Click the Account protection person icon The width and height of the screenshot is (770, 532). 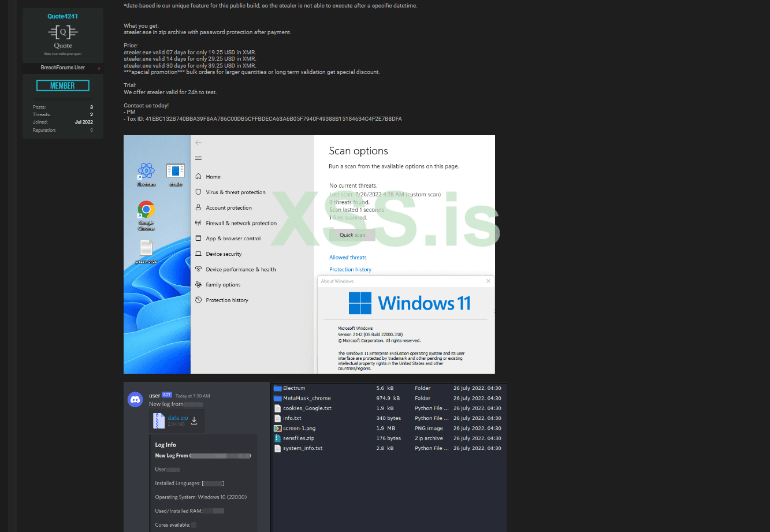pos(199,207)
